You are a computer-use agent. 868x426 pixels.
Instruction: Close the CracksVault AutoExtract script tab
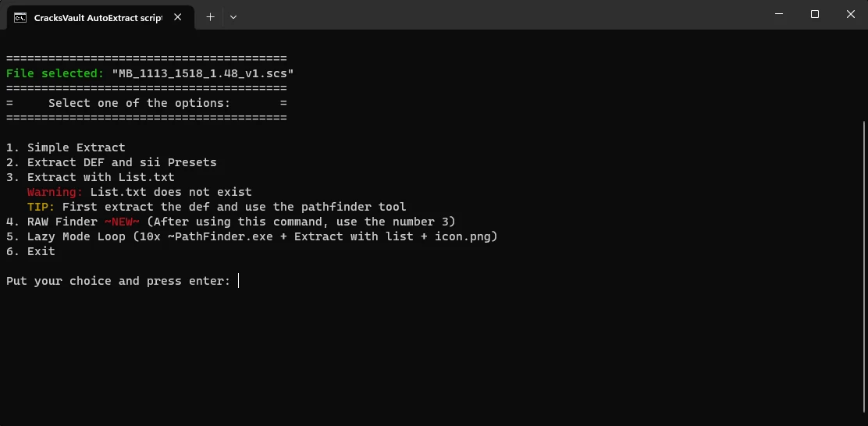click(x=180, y=16)
